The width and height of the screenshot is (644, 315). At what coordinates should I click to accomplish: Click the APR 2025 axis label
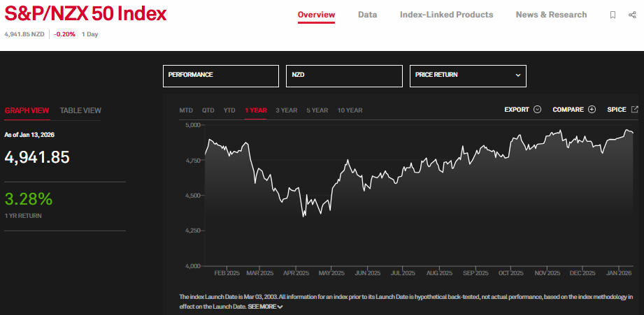click(x=296, y=273)
